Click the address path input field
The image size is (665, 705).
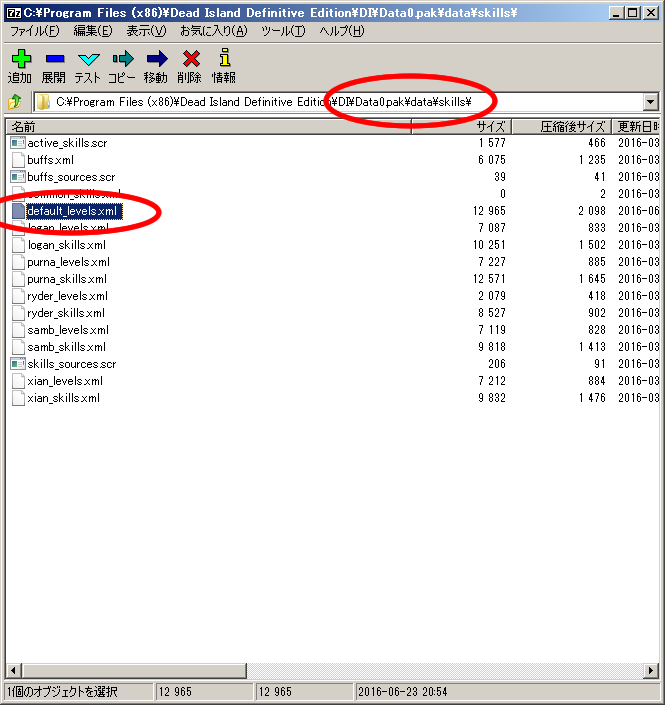pos(338,102)
